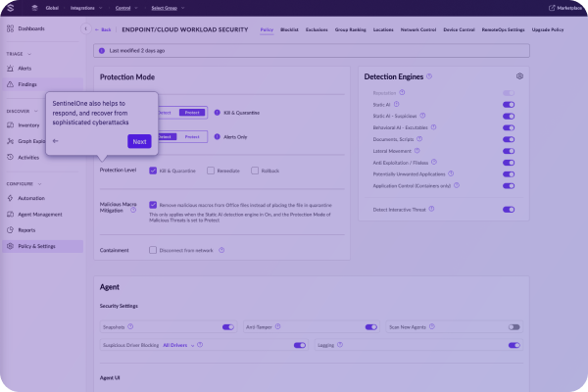Viewport: 588px width, 392px height.
Task: Switch to the Blocklist tab
Action: (289, 29)
